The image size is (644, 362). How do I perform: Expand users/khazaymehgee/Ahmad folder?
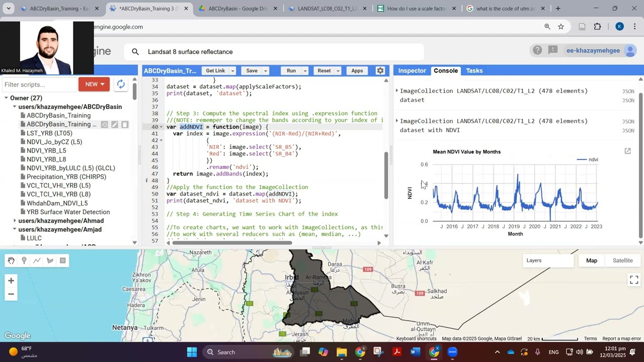coord(15,221)
